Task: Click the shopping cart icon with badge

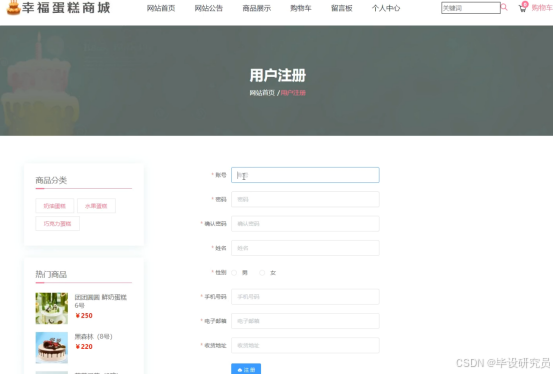Action: click(523, 7)
